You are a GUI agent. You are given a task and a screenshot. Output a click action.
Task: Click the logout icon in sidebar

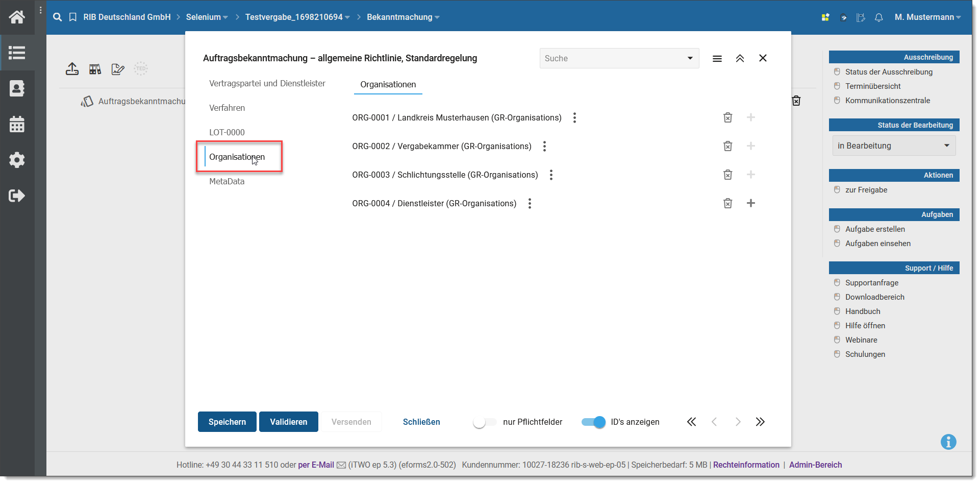tap(17, 196)
